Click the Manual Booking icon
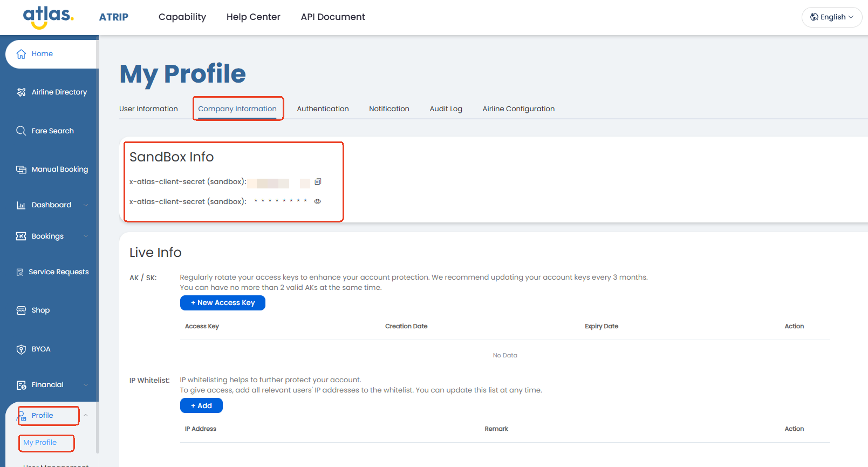 tap(21, 170)
